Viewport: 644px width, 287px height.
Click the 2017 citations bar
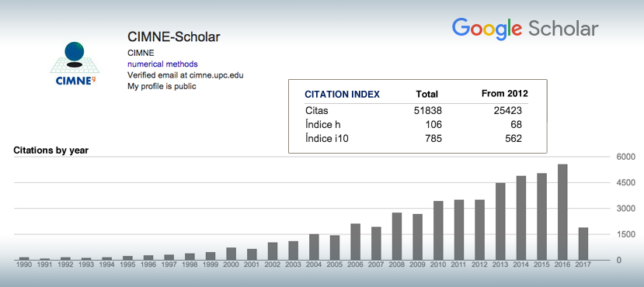click(583, 244)
